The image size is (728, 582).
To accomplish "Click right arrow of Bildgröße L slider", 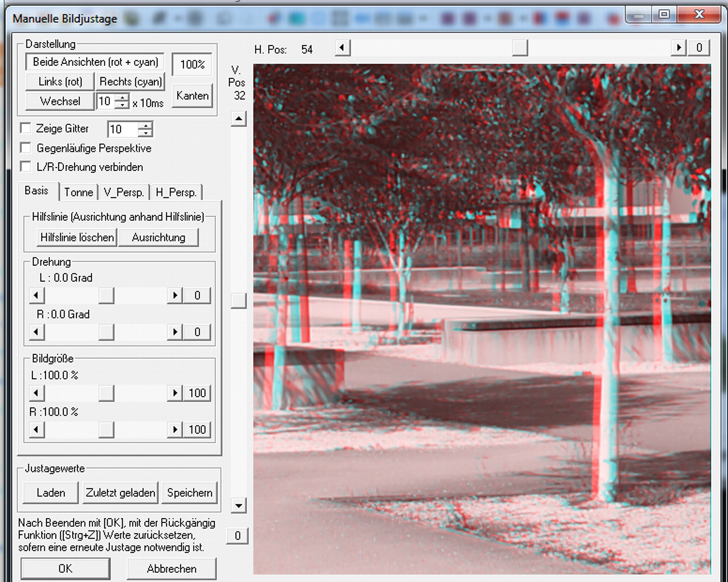I will 175,393.
